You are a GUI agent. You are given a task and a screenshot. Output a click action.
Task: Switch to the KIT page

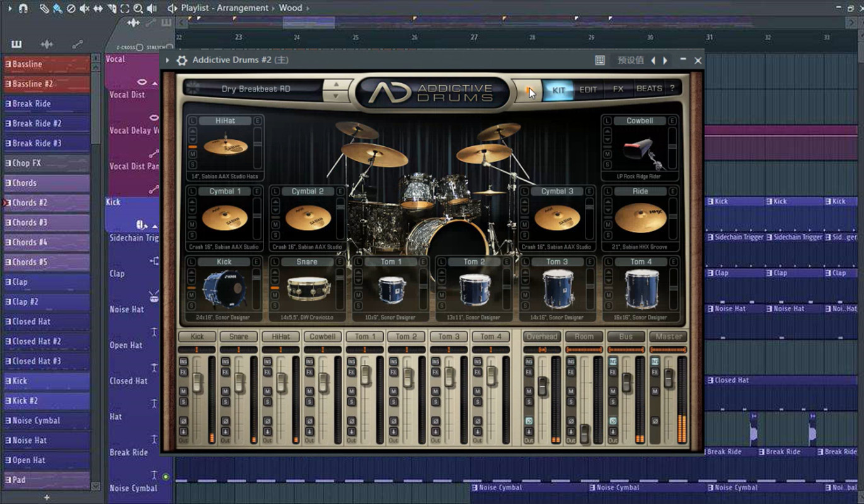558,89
